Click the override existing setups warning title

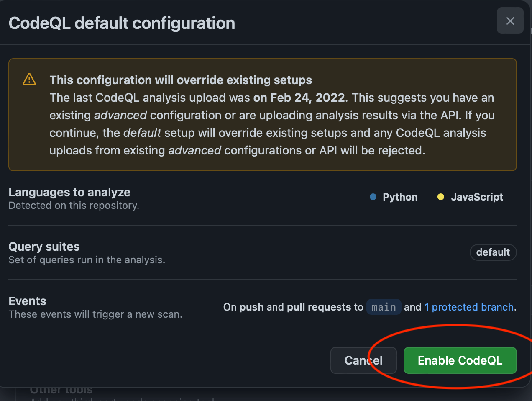pos(181,80)
